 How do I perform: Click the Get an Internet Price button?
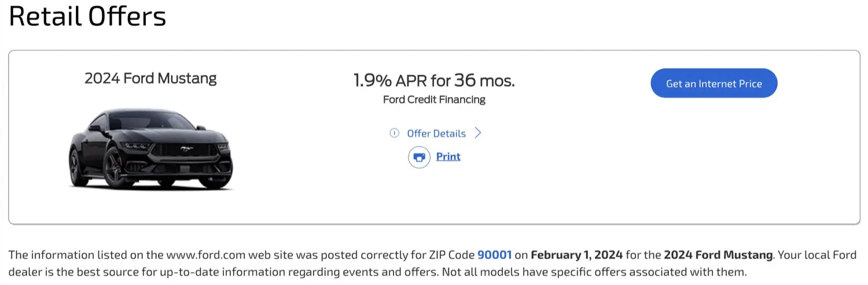tap(714, 83)
